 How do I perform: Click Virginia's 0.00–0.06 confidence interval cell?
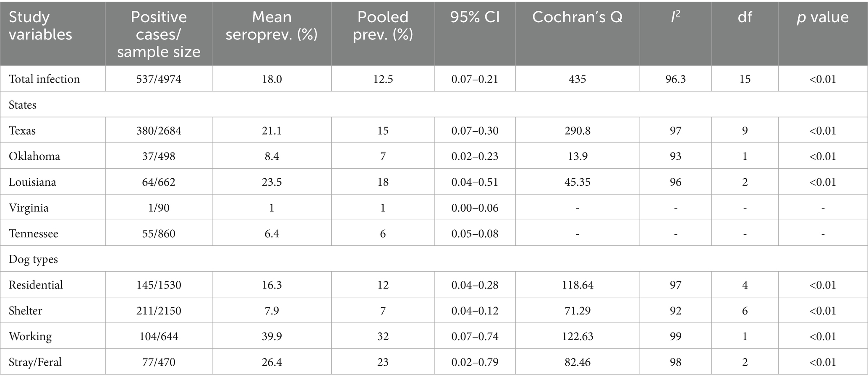point(475,208)
